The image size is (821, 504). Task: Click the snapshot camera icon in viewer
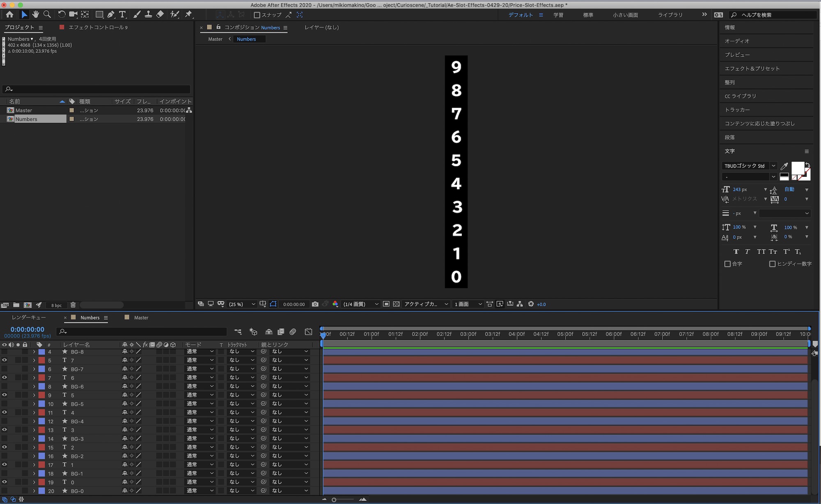(x=315, y=304)
